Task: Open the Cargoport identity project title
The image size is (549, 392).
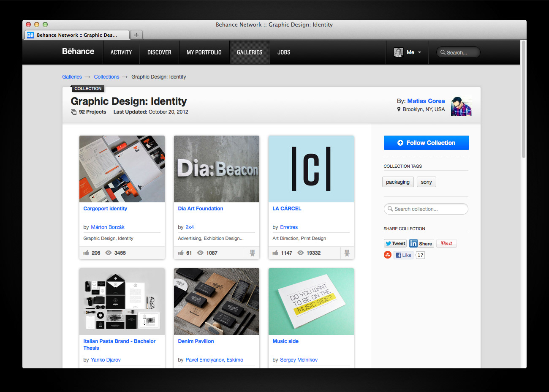Action: pyautogui.click(x=105, y=209)
